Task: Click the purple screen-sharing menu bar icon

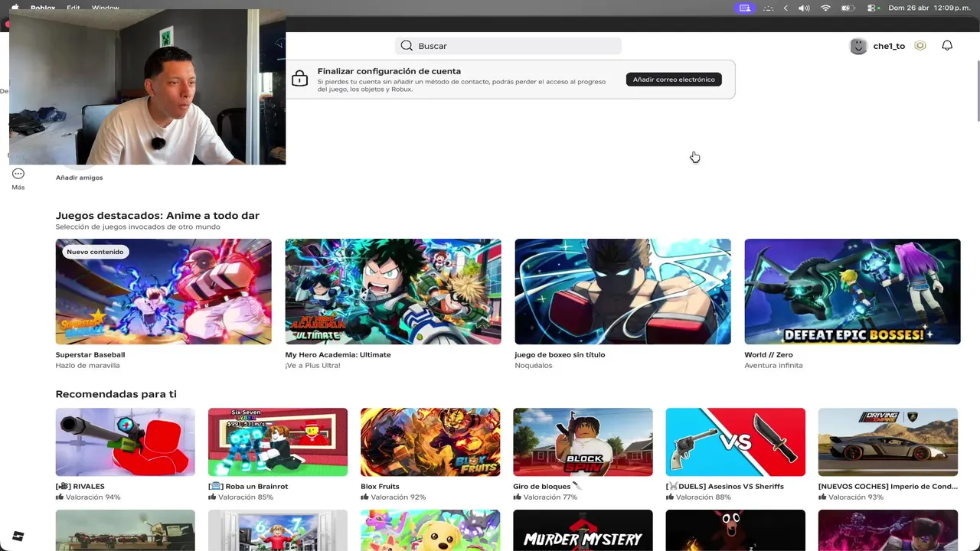Action: (744, 8)
